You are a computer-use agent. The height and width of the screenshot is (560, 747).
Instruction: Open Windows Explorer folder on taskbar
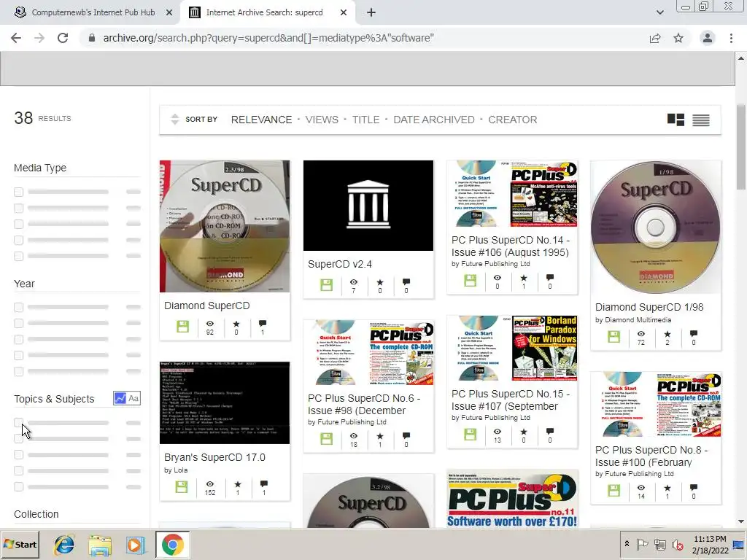click(x=99, y=545)
